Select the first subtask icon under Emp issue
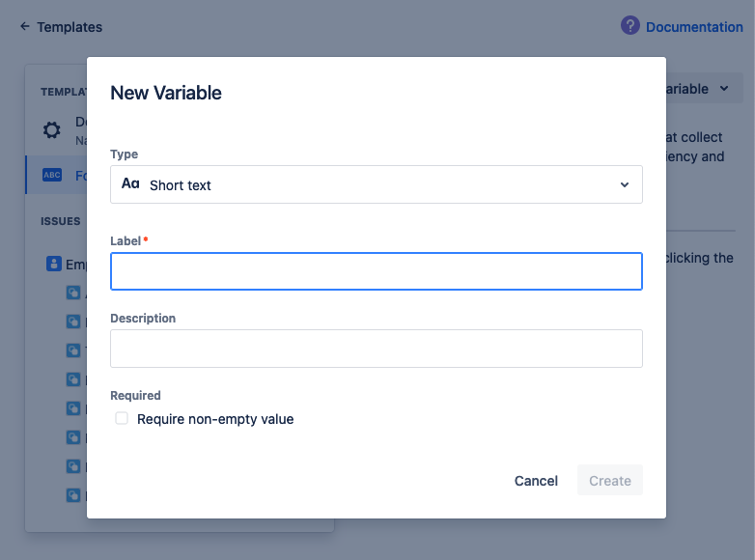The width and height of the screenshot is (755, 560). tap(73, 293)
